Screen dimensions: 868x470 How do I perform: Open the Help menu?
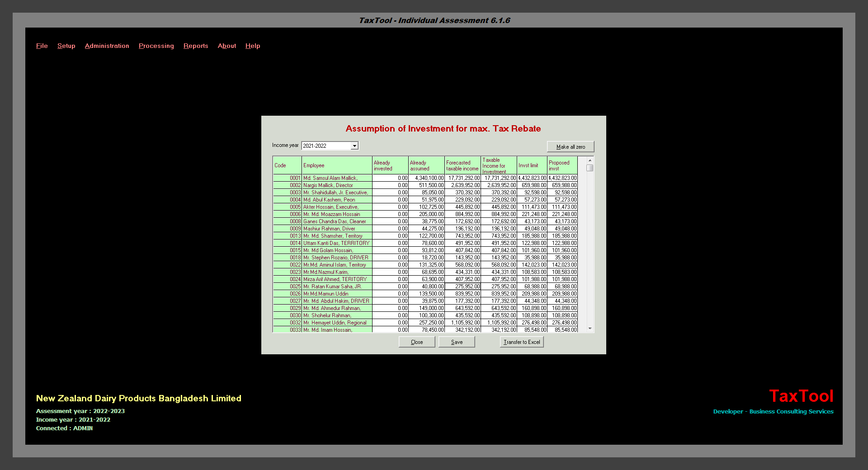pos(253,46)
